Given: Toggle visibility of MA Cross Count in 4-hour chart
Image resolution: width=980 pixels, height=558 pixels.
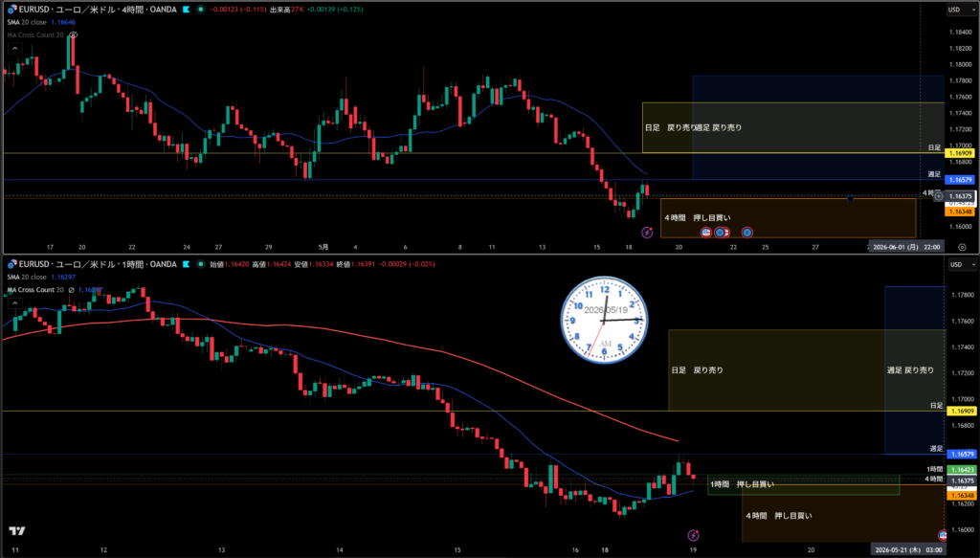Looking at the screenshot, I should click(73, 35).
